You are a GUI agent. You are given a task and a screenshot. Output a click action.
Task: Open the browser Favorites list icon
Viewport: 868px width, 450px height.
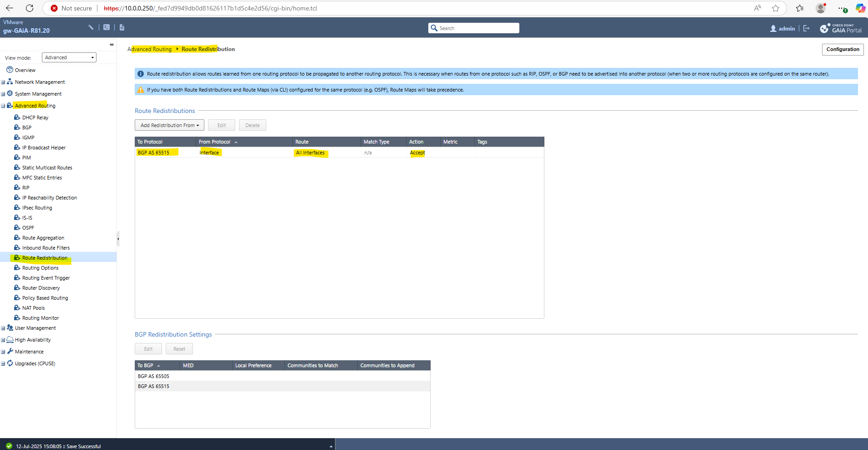pos(800,8)
